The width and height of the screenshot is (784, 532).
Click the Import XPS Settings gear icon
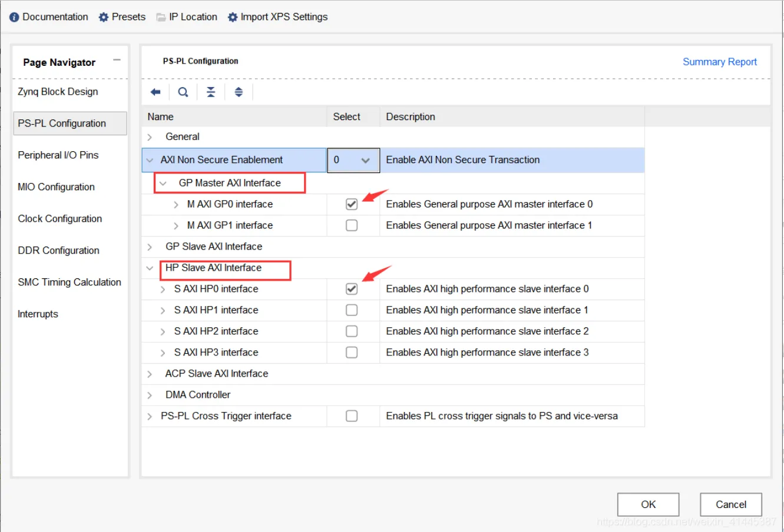(x=233, y=17)
